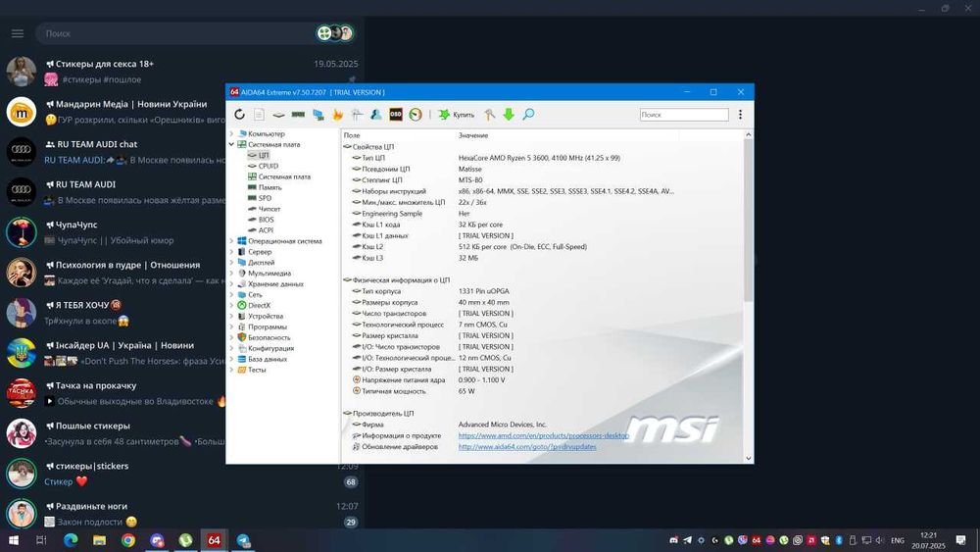980x552 pixels.
Task: Click the motherboard icon in AIDA64 toolbar
Action: click(278, 115)
